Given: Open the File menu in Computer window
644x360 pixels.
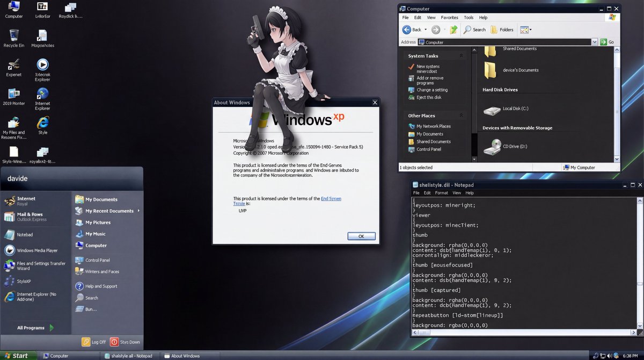Looking at the screenshot, I should [405, 18].
